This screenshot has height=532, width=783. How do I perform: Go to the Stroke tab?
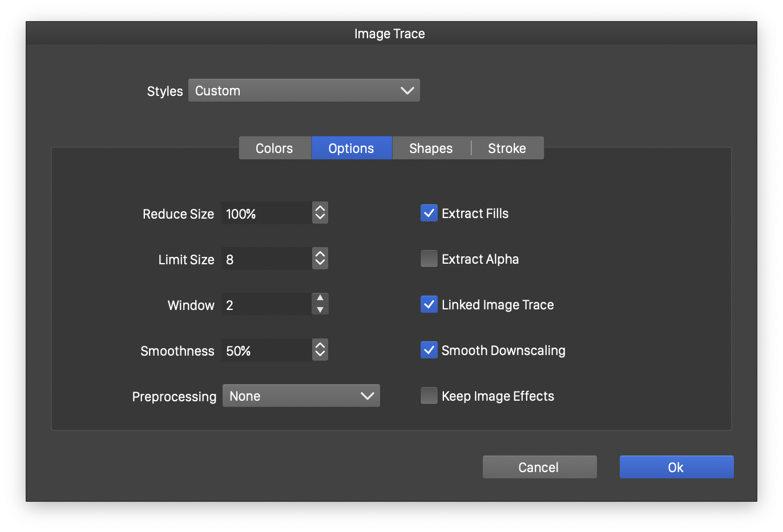coord(507,148)
